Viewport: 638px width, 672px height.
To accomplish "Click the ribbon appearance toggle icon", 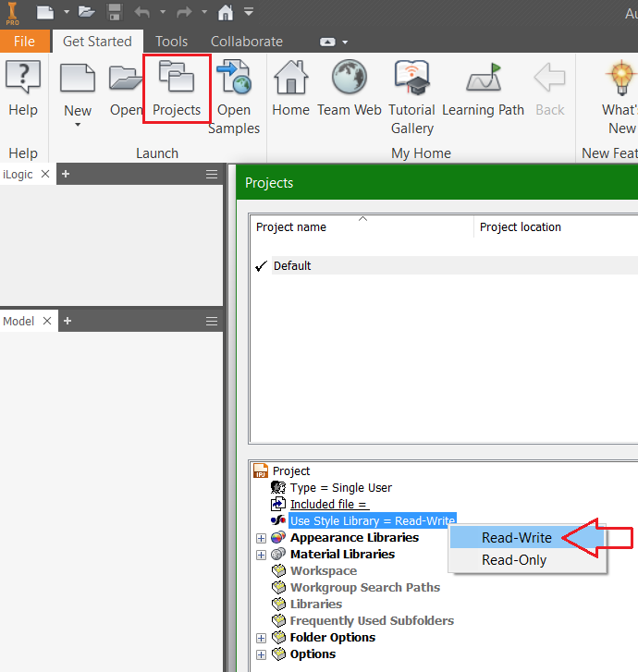I will 327,42.
